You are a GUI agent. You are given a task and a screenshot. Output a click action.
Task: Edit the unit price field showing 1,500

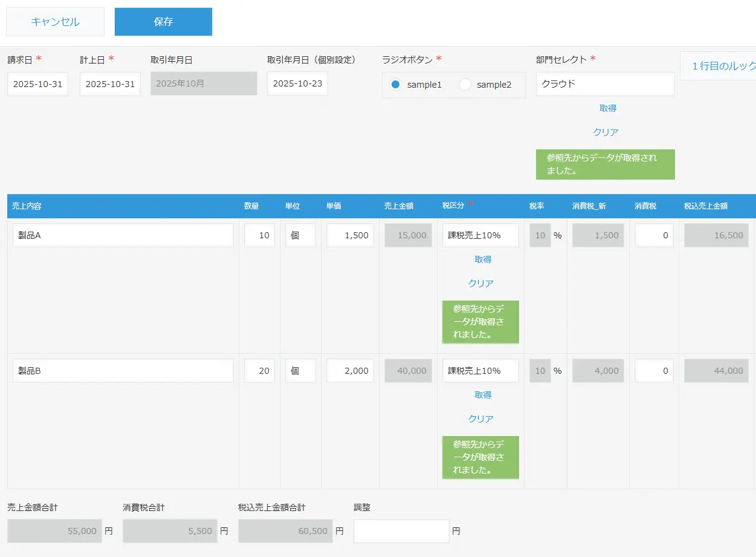click(350, 235)
